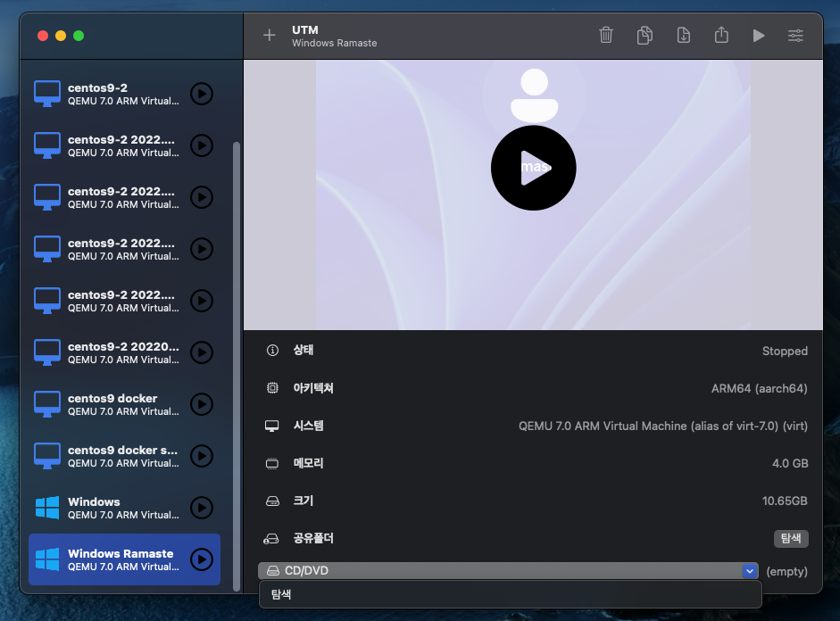Open the CD/DVD dropdown
Viewport: 840px width, 621px height.
508,571
